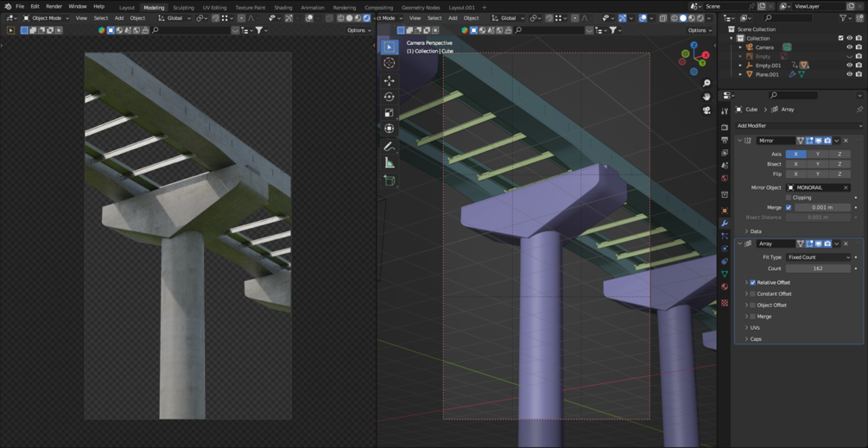Open the Modifiers wrench properties tab
The height and width of the screenshot is (448, 868).
(725, 224)
